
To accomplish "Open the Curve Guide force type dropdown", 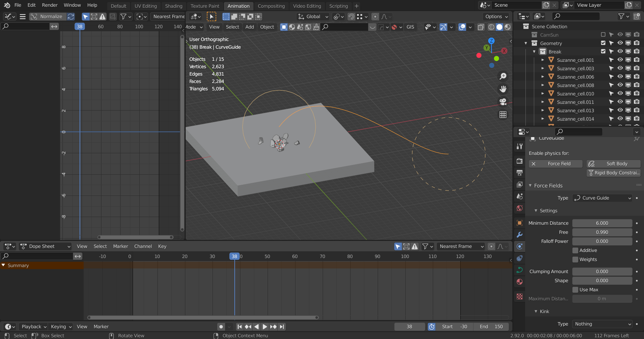I will 602,198.
